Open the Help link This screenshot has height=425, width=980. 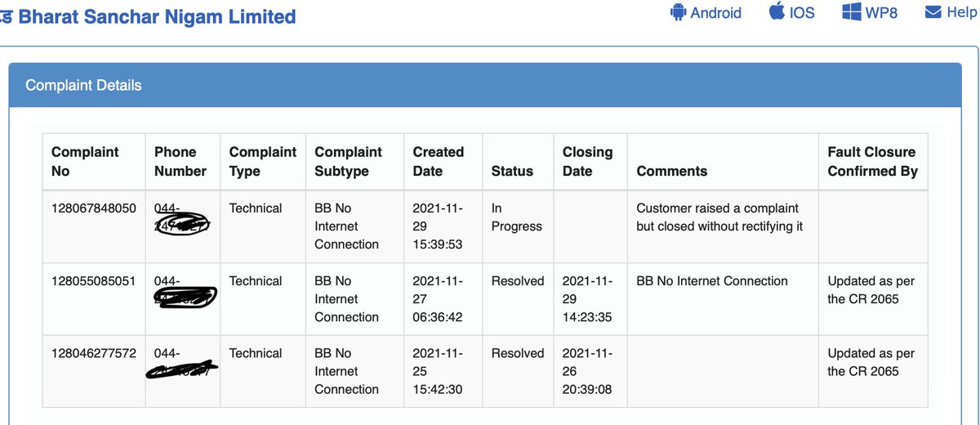point(951,12)
